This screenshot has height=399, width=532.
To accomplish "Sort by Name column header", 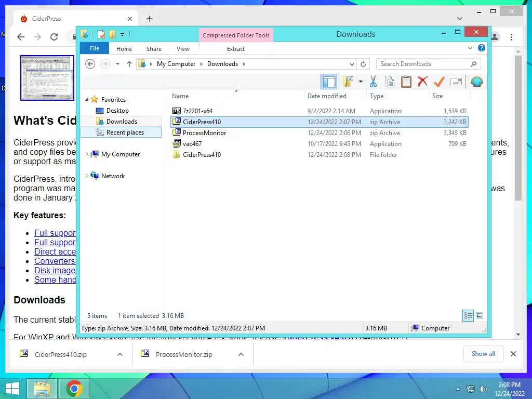I will click(180, 96).
